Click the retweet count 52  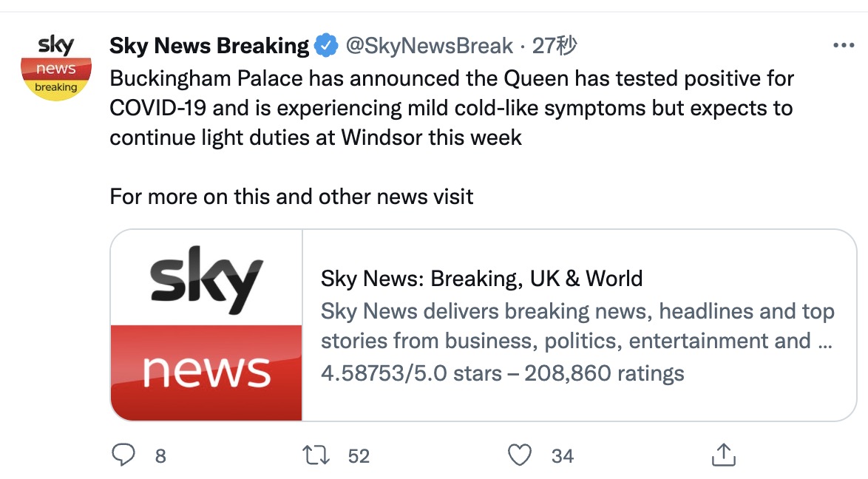click(359, 456)
